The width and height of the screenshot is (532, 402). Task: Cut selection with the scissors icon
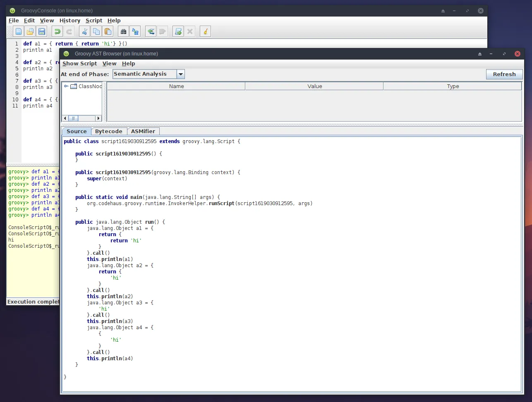[84, 31]
